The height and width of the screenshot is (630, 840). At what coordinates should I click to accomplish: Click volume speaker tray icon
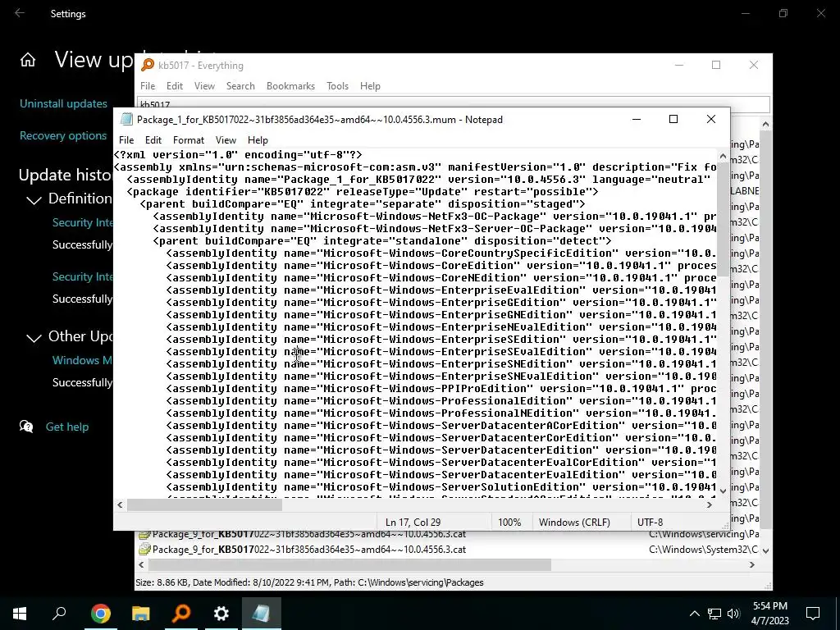click(733, 614)
